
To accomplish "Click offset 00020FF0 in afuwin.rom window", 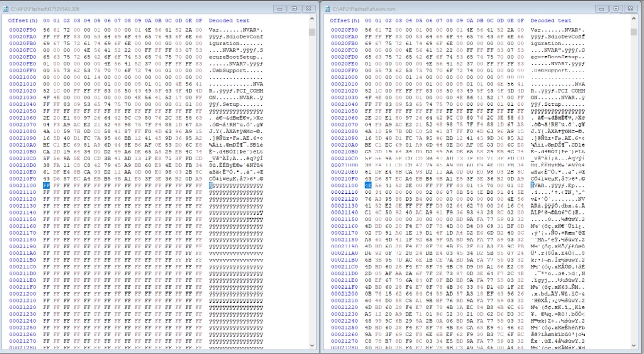I will point(345,71).
